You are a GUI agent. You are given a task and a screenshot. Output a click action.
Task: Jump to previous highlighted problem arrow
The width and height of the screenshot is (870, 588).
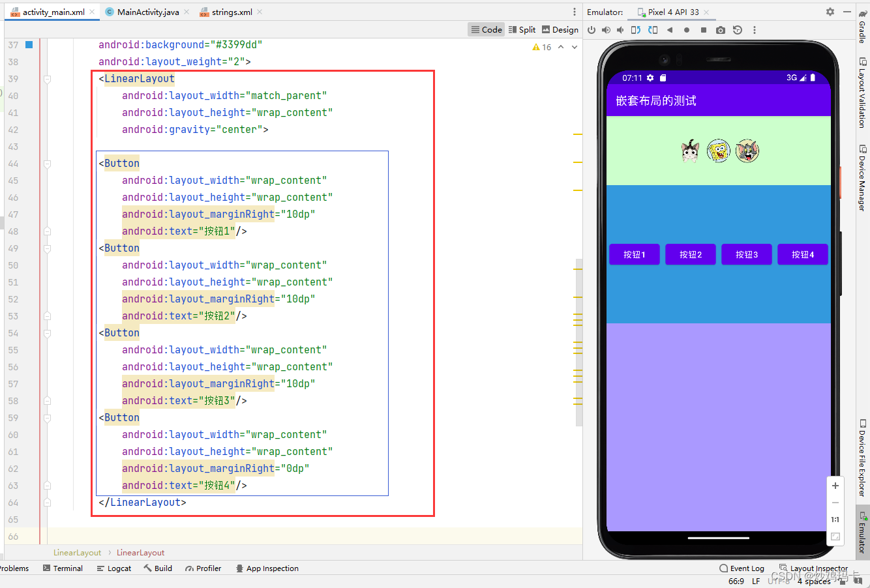(x=561, y=47)
